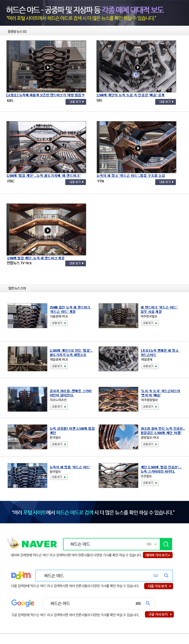Open the '새 랜드마크 허드슨 야드' headline
The width and height of the screenshot is (189, 644).
pyautogui.click(x=159, y=310)
